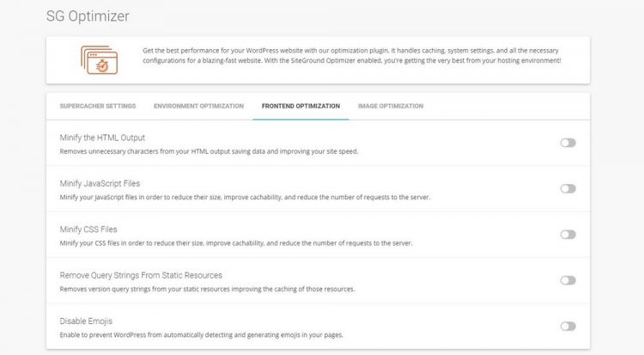Click the Minify JavaScript Files label
Image resolution: width=644 pixels, height=355 pixels.
[x=100, y=183]
